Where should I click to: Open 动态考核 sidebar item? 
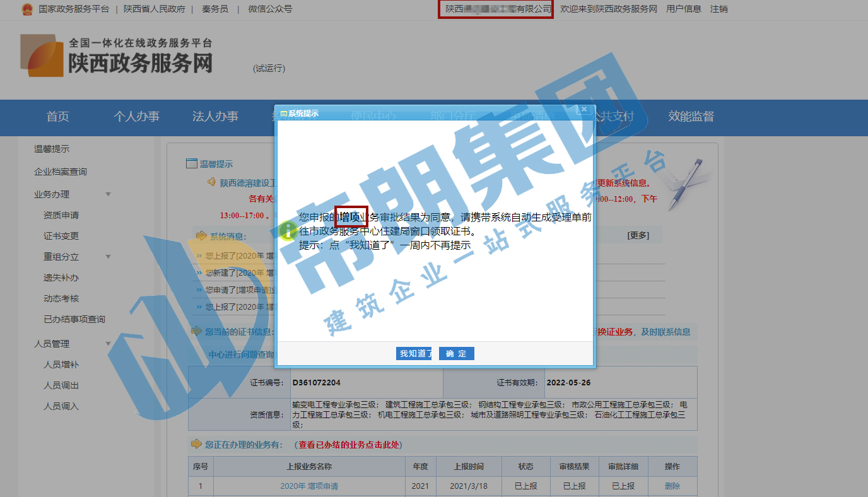(61, 298)
